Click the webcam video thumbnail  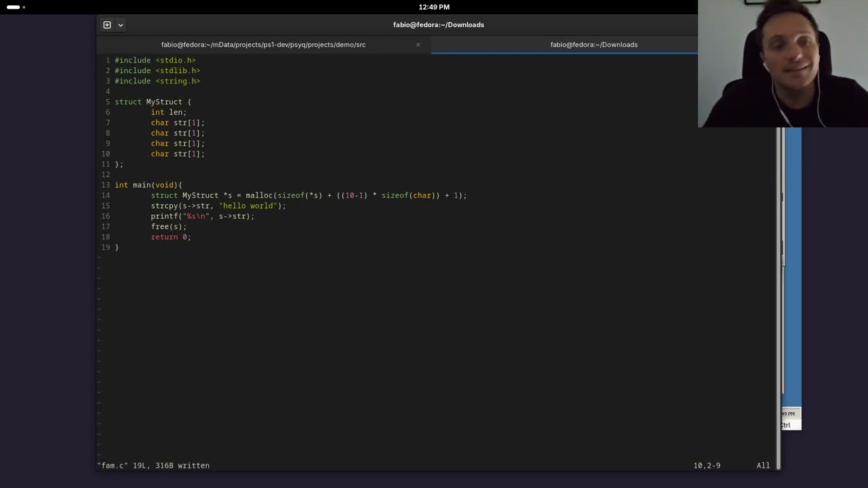(783, 64)
